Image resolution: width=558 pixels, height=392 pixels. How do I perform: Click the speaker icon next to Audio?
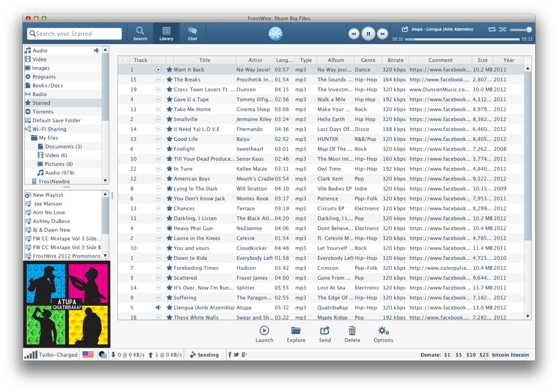point(97,51)
